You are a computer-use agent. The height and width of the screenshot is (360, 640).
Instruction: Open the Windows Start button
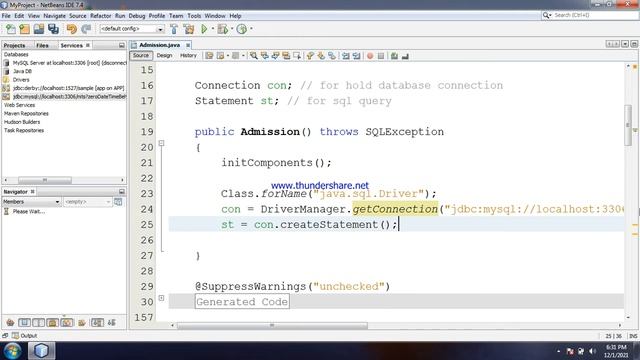coord(12,350)
